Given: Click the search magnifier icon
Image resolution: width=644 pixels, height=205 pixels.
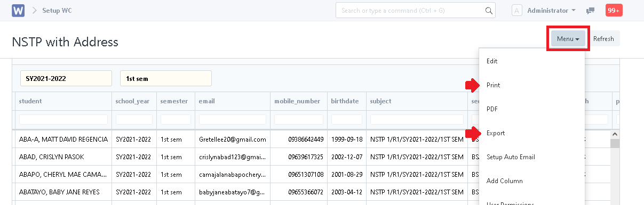Looking at the screenshot, I should (488, 10).
